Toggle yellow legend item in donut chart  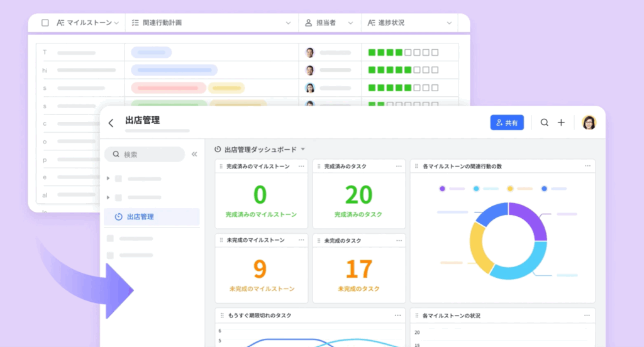510,189
